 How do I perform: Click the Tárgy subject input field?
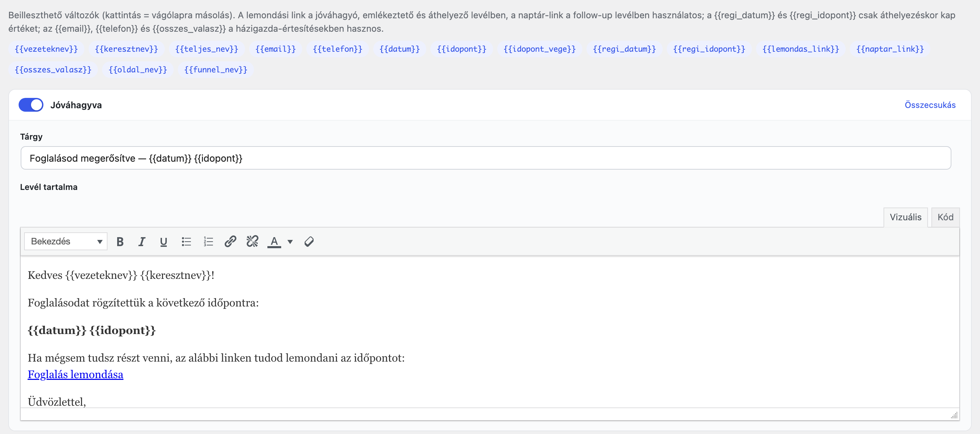(486, 158)
